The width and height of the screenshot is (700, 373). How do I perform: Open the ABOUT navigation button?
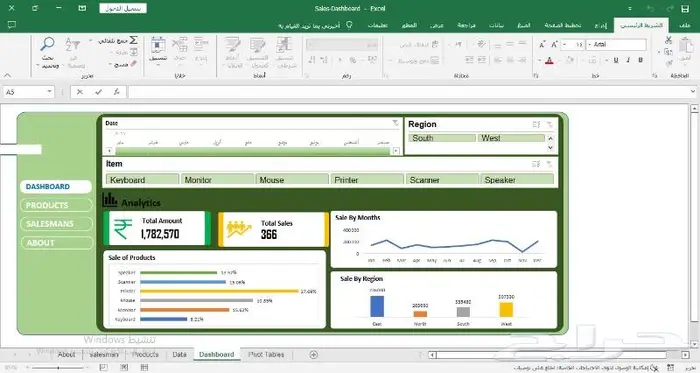(x=56, y=243)
